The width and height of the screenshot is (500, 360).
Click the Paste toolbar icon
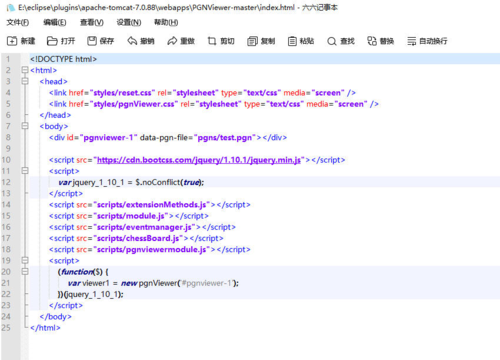292,41
